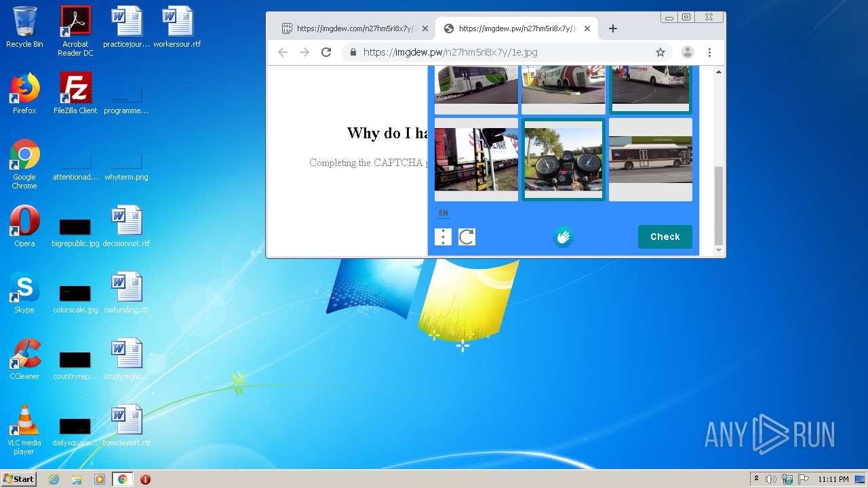Launch FileZilla Client shortcut
Viewport: 868px width, 488px height.
[x=75, y=94]
